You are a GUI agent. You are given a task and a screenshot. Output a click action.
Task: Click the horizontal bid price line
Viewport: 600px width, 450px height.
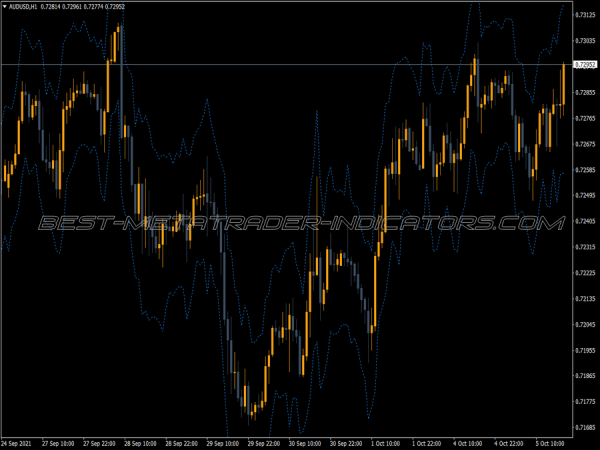click(286, 64)
